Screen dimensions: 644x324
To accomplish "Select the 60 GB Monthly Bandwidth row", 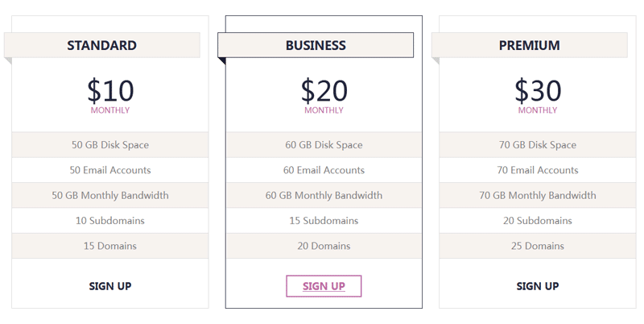I will [x=324, y=195].
